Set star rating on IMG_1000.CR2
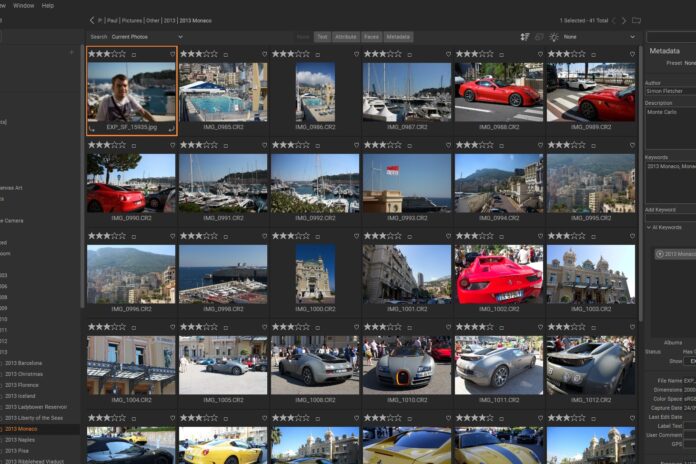Image resolution: width=696 pixels, height=464 pixels. pos(291,236)
